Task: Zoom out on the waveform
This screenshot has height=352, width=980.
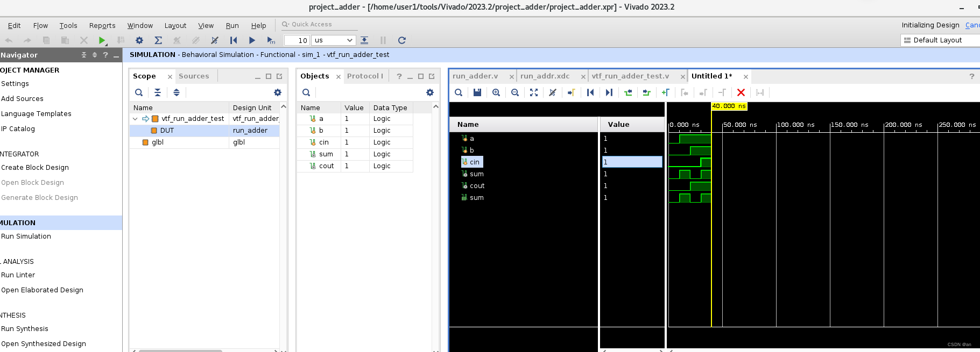Action: [515, 92]
